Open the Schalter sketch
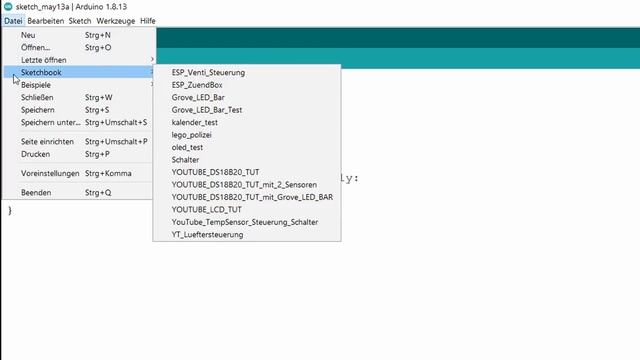640x360 pixels. coord(247,160)
